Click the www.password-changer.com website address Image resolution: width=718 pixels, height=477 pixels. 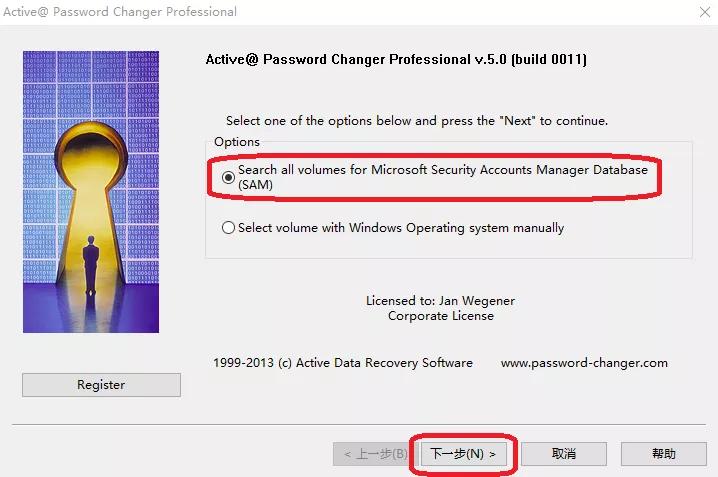point(584,363)
